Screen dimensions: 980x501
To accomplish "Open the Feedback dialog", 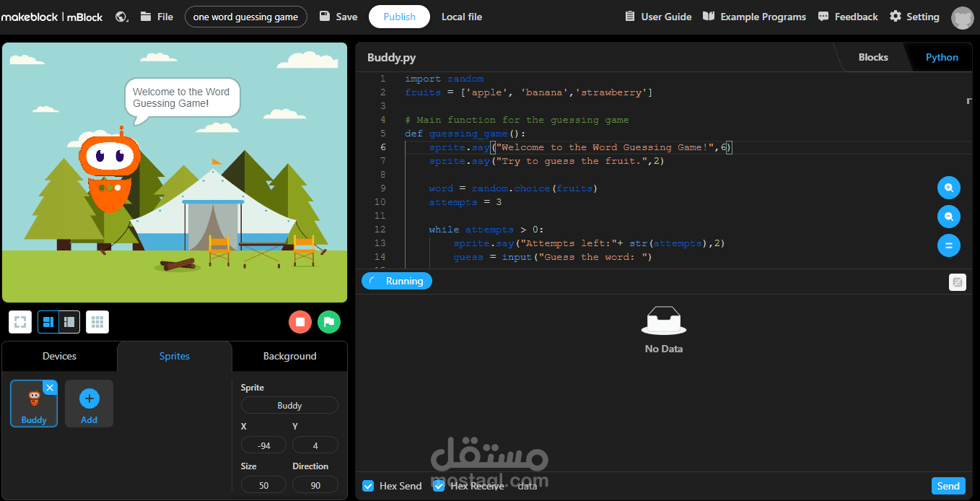I will [848, 17].
